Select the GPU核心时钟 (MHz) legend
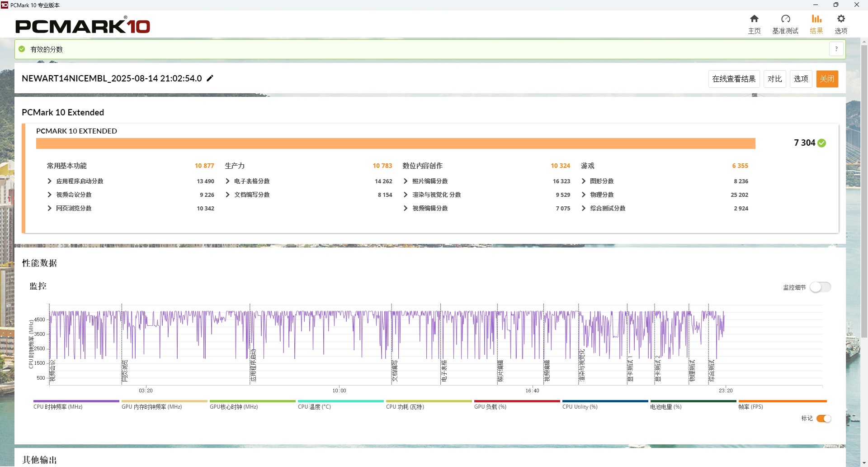 pyautogui.click(x=252, y=405)
